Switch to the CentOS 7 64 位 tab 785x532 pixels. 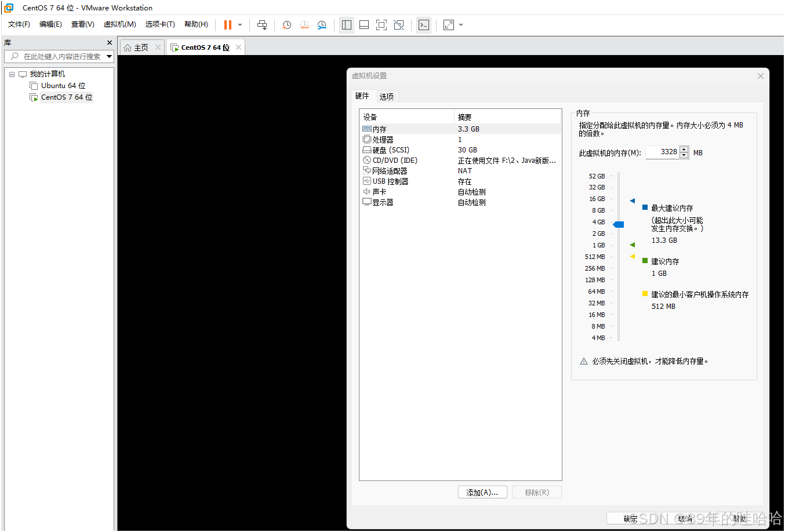205,48
